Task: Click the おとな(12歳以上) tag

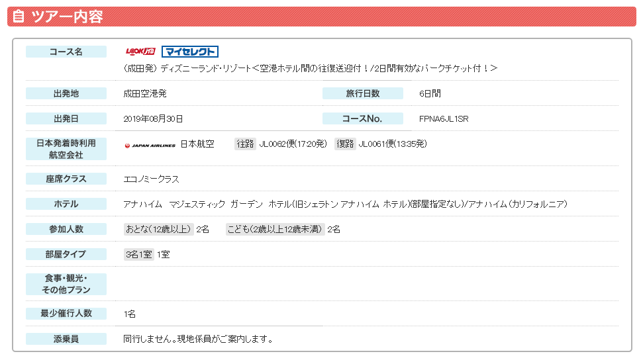Action: click(x=159, y=229)
